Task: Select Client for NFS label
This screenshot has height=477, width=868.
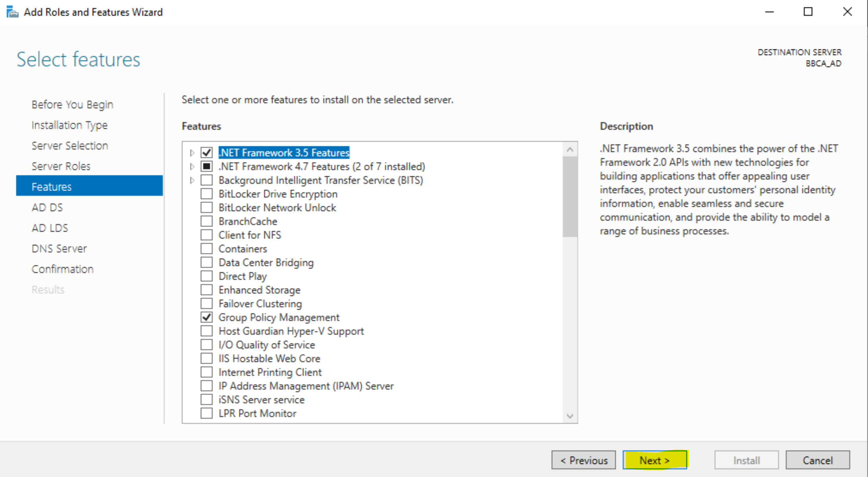Action: tap(250, 235)
